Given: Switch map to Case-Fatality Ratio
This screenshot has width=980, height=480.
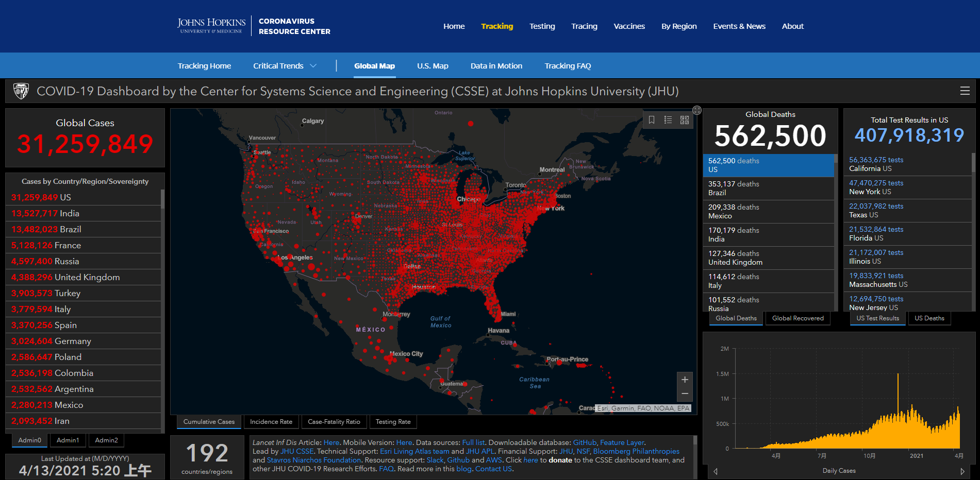Looking at the screenshot, I should pos(334,422).
